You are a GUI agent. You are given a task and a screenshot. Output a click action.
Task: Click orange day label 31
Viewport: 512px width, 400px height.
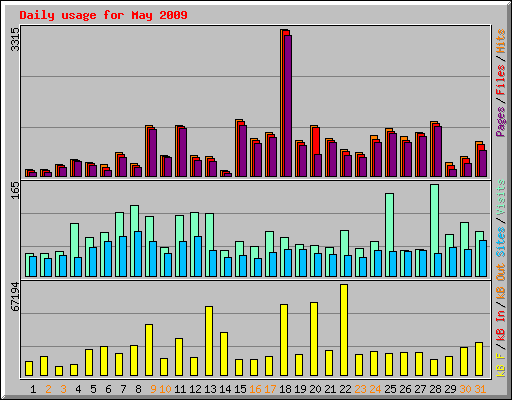coord(480,389)
